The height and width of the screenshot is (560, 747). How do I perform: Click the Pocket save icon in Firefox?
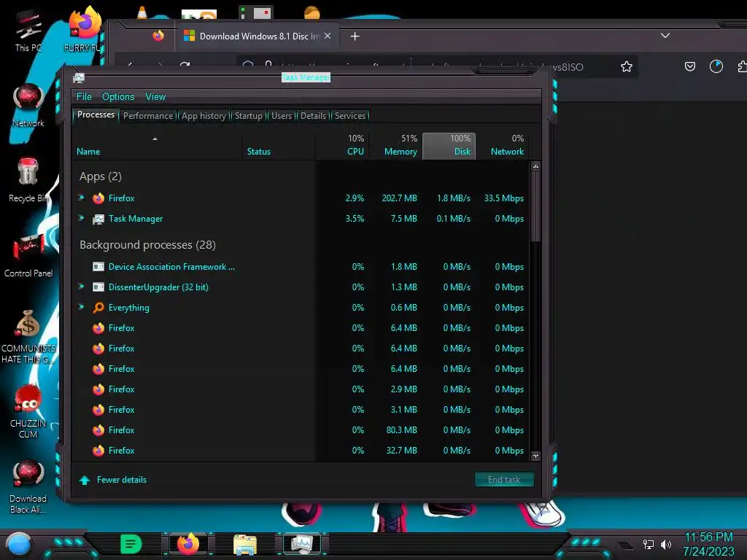pos(690,66)
